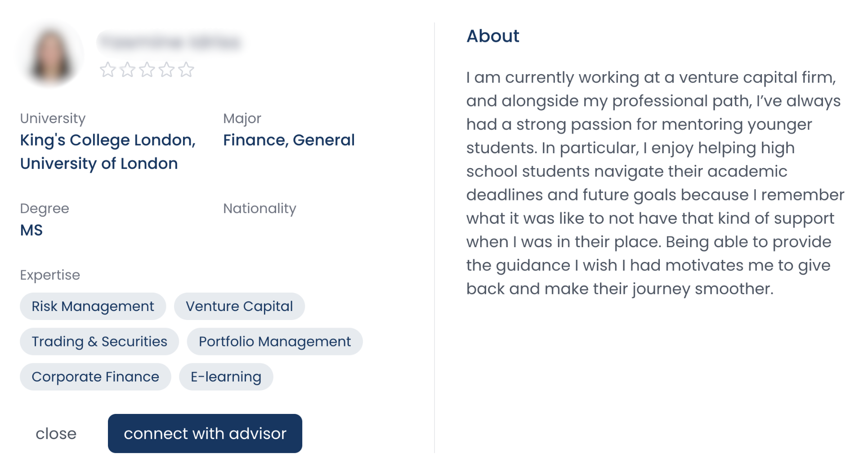This screenshot has width=868, height=471.
Task: Click the Finance, General major text
Action: 289,140
